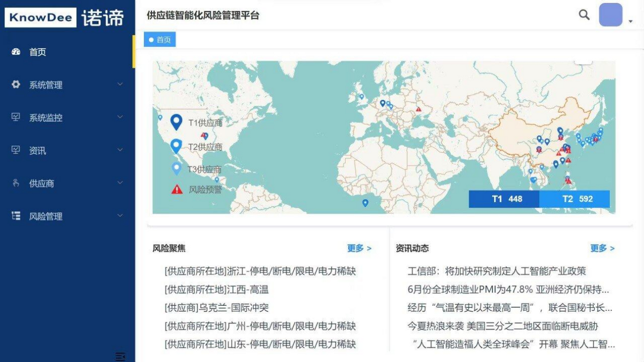Viewport: 644px width, 362px height.
Task: Open 风险管理 in the sidebar menu
Action: point(46,217)
